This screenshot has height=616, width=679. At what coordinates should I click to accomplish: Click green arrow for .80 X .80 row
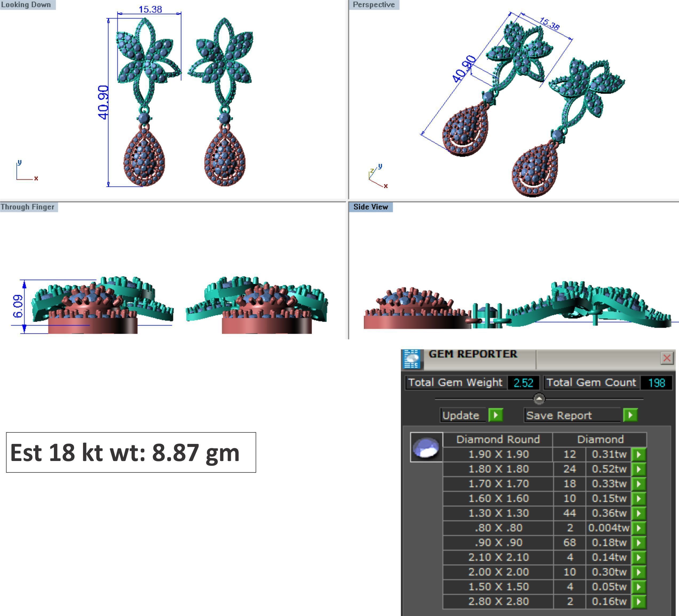(639, 528)
